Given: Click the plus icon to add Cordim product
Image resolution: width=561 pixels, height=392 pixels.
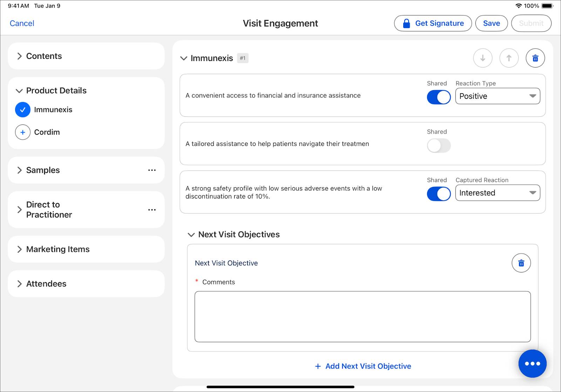Looking at the screenshot, I should (22, 132).
